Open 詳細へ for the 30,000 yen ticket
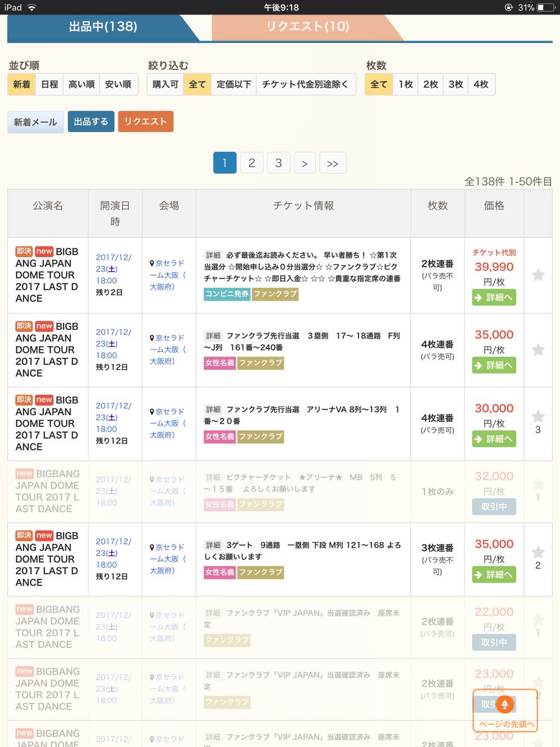560x747 pixels. pos(494,439)
